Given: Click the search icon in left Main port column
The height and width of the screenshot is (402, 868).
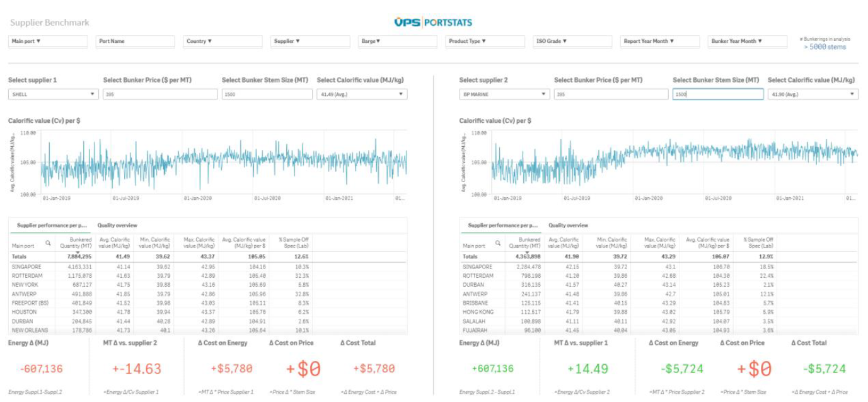Looking at the screenshot, I should tap(48, 243).
